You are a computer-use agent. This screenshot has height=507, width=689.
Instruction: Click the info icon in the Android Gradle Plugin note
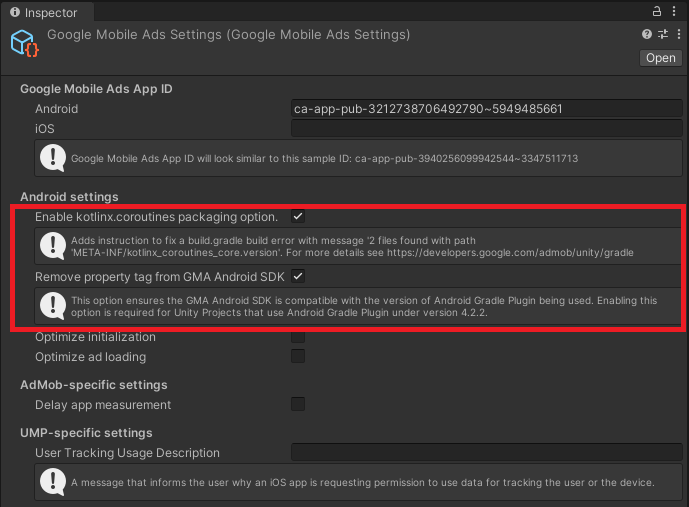click(53, 306)
